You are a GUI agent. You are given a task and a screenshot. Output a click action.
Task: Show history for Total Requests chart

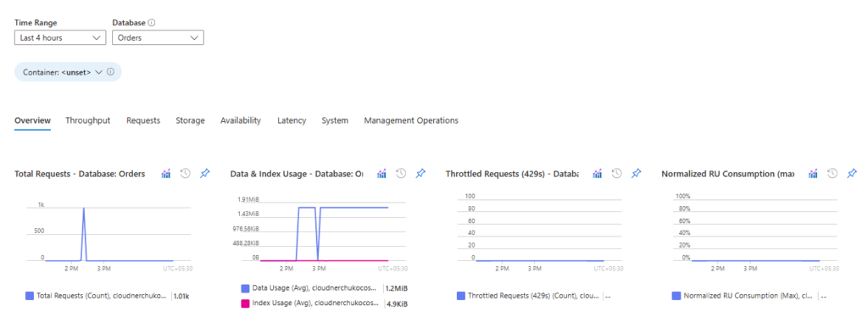point(186,174)
